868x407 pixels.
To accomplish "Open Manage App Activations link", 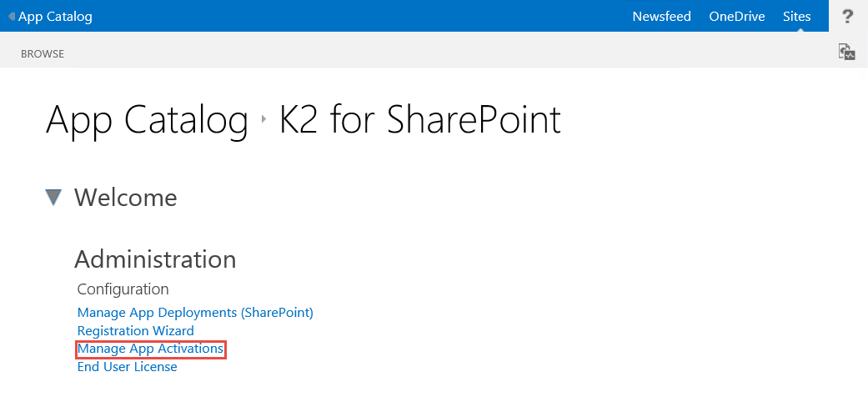I will click(x=150, y=349).
